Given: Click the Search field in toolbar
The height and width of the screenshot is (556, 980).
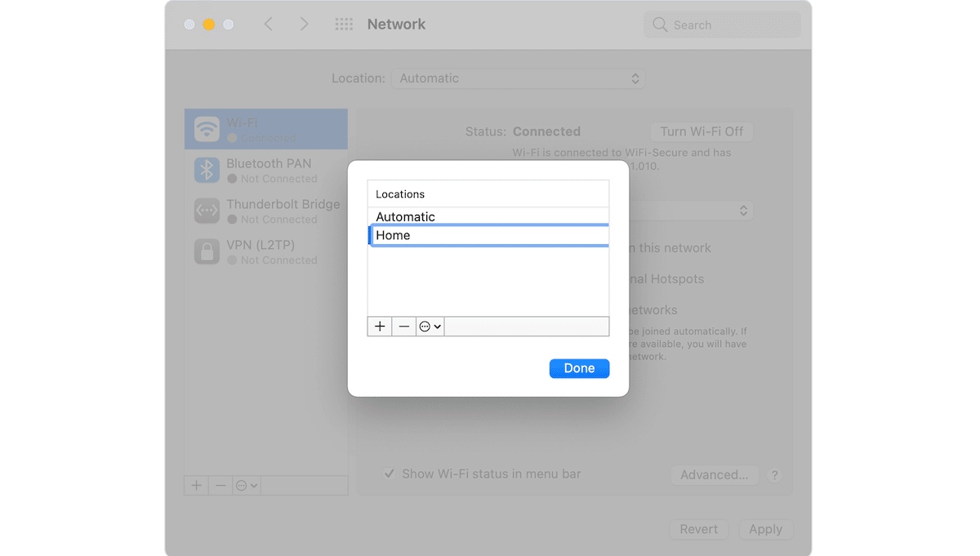Looking at the screenshot, I should [x=722, y=24].
